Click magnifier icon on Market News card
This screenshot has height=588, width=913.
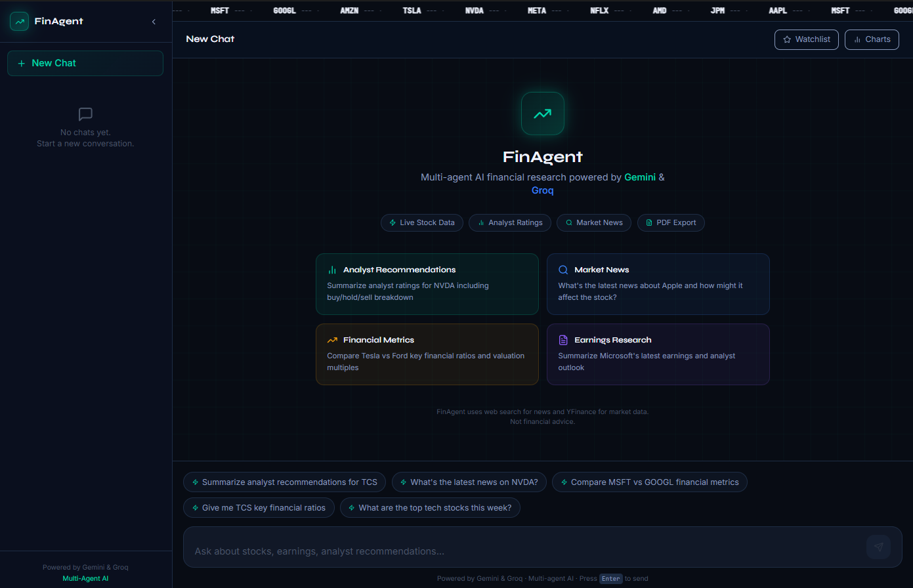[563, 270]
